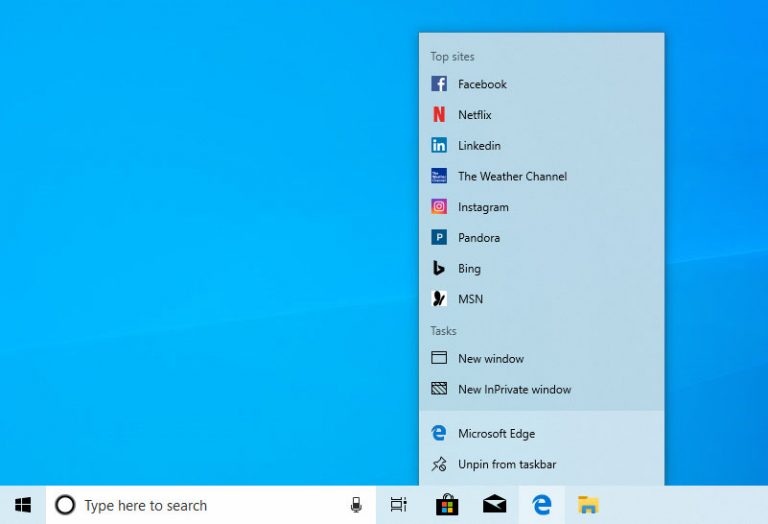Click the microphone icon in search bar
Screen dimensions: 768x524
coord(356,505)
